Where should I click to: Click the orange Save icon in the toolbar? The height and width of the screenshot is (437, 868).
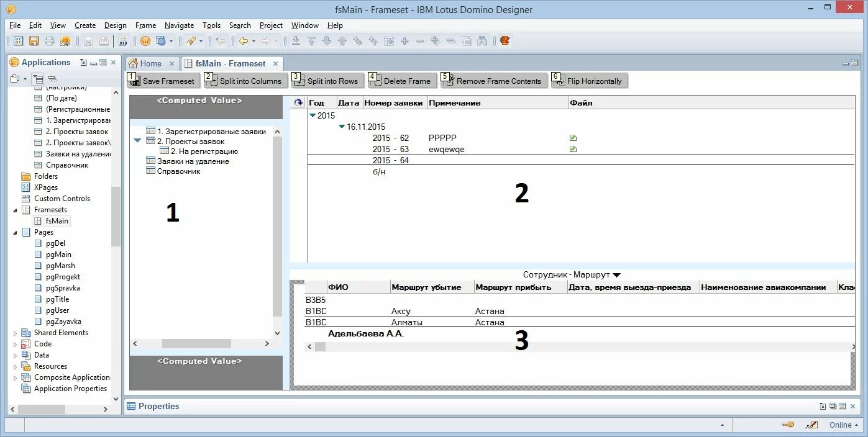tap(34, 42)
